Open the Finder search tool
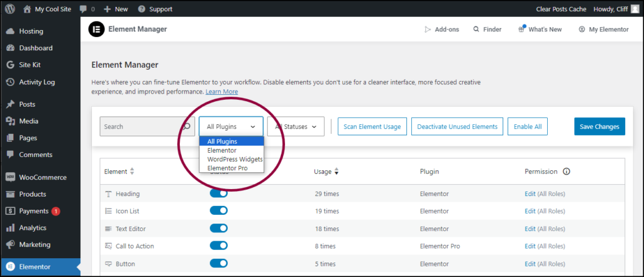 click(x=487, y=30)
